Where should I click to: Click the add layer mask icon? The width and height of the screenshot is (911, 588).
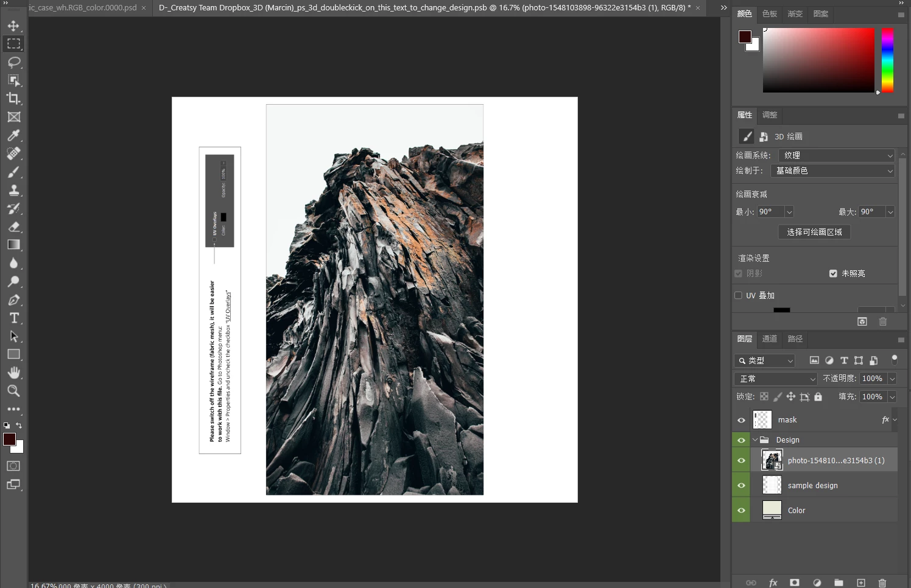[x=795, y=583]
